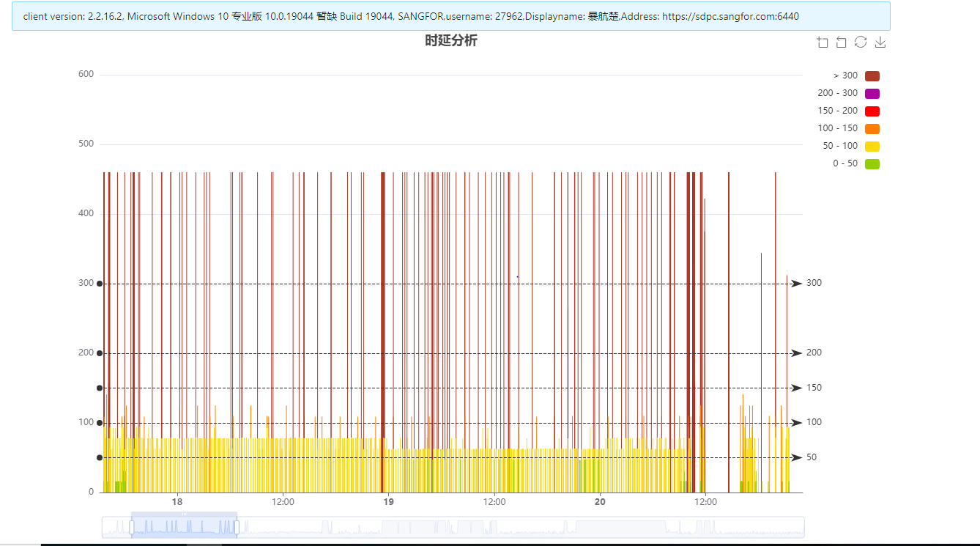The width and height of the screenshot is (980, 546).
Task: Toggle the '> 300' latency range swatch
Action: [x=872, y=76]
